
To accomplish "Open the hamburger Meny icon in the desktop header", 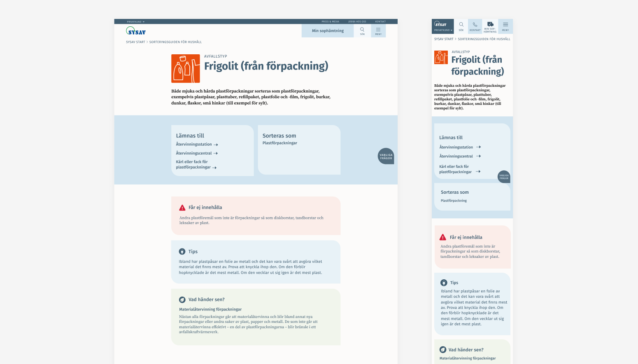I will click(378, 30).
